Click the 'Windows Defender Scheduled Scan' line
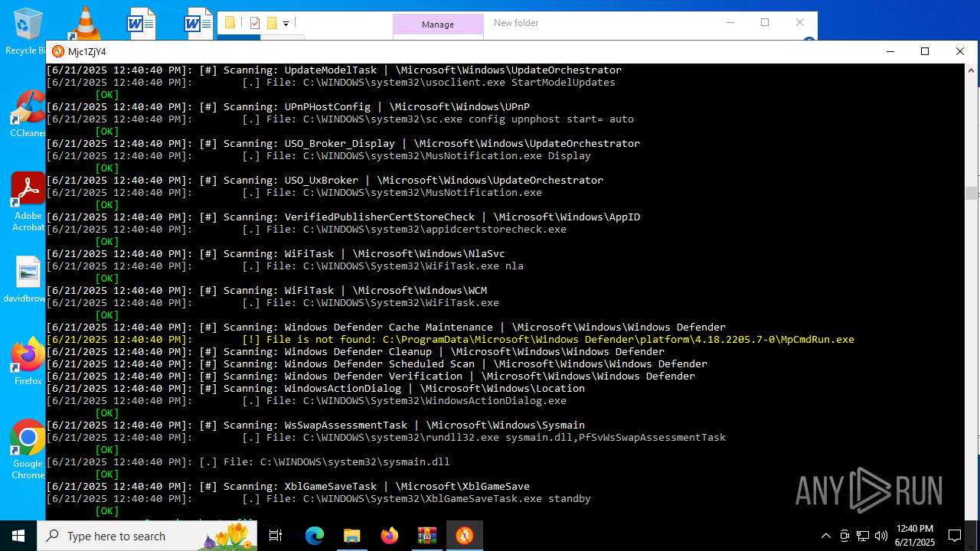The image size is (980, 551). pyautogui.click(x=377, y=364)
